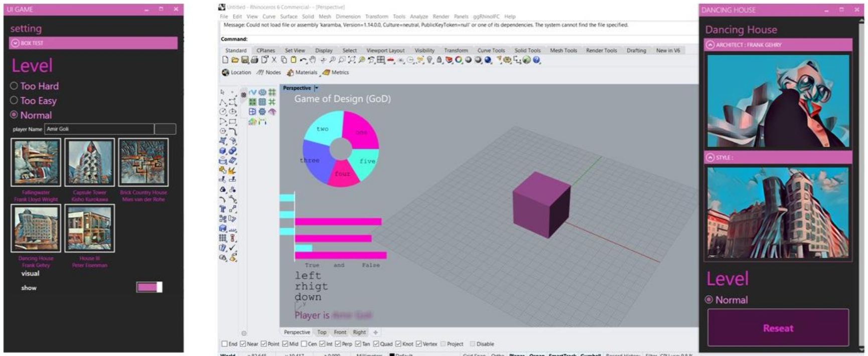Viewport: 868px width, 356px height.
Task: Select the Brick Country House thumbnail
Action: [143, 162]
